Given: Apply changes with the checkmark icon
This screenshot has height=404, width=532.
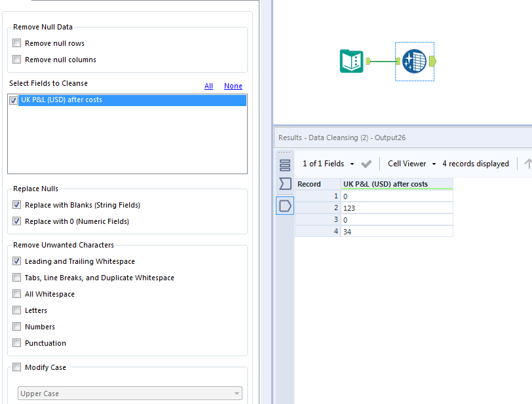Looking at the screenshot, I should click(366, 164).
